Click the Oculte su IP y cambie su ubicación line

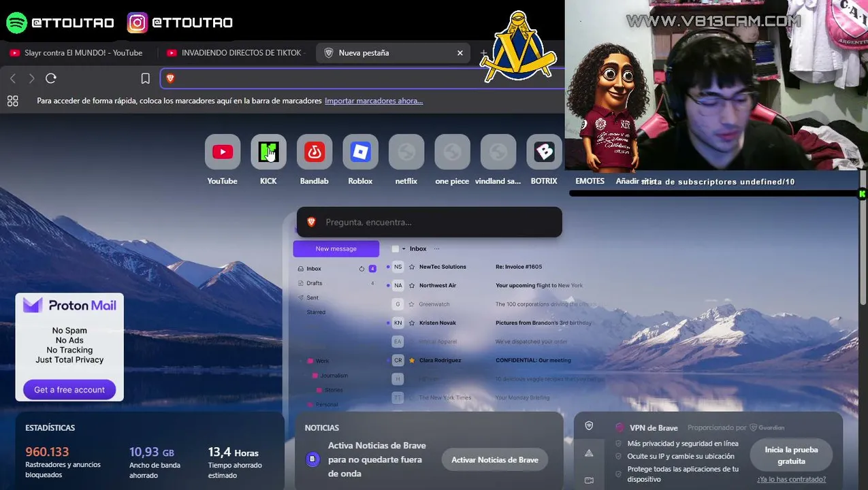(681, 457)
